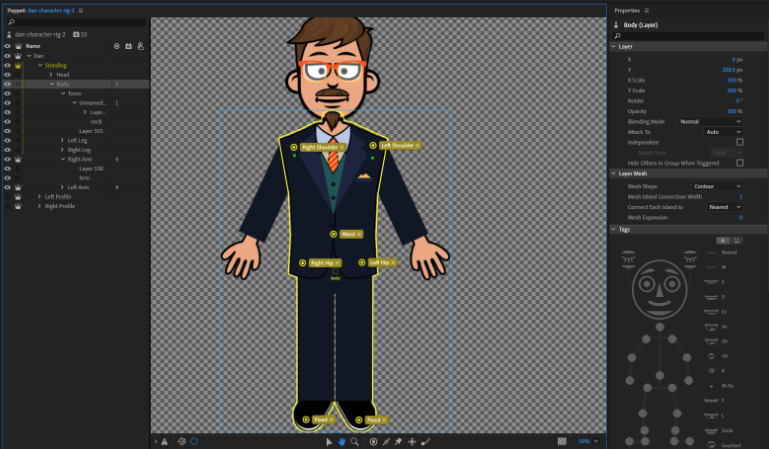The width and height of the screenshot is (769, 449).
Task: Select the Stick tool
Action: coord(385,441)
